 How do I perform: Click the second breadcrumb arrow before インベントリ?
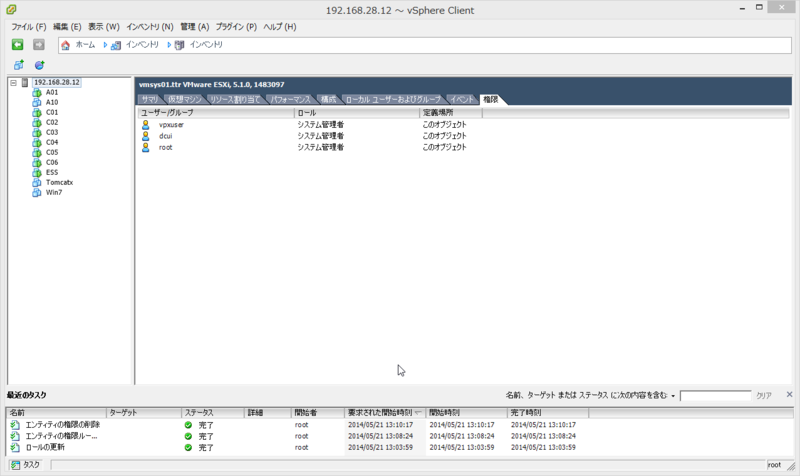click(x=169, y=45)
